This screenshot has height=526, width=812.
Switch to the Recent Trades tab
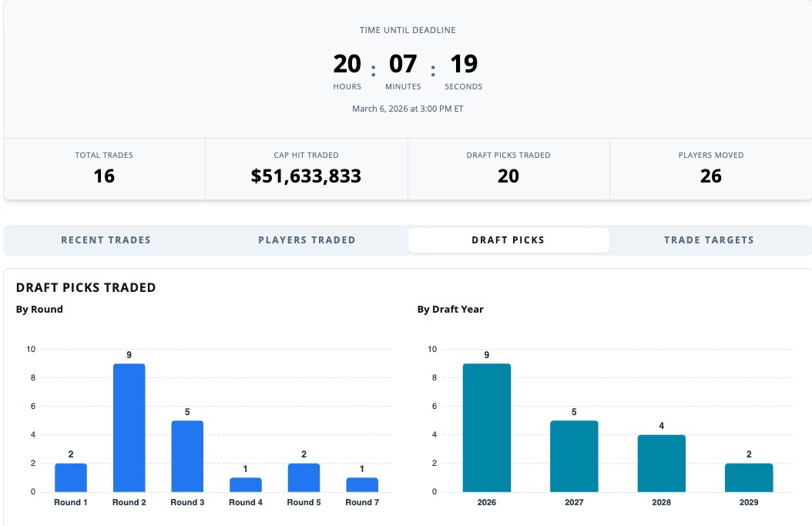point(106,240)
